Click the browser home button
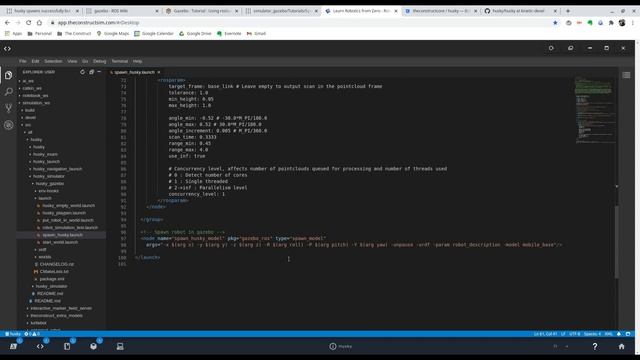Screen dimensions: 640x360 (39, 23)
